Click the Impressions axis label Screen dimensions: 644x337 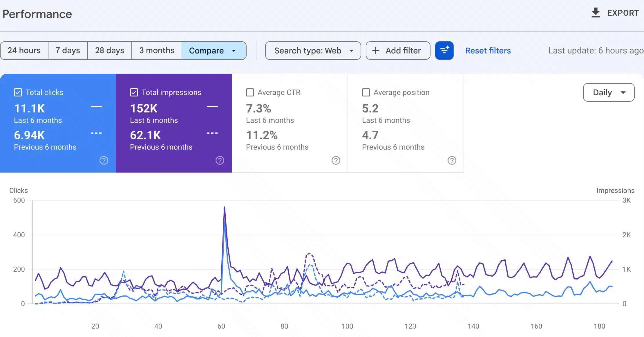pos(615,191)
